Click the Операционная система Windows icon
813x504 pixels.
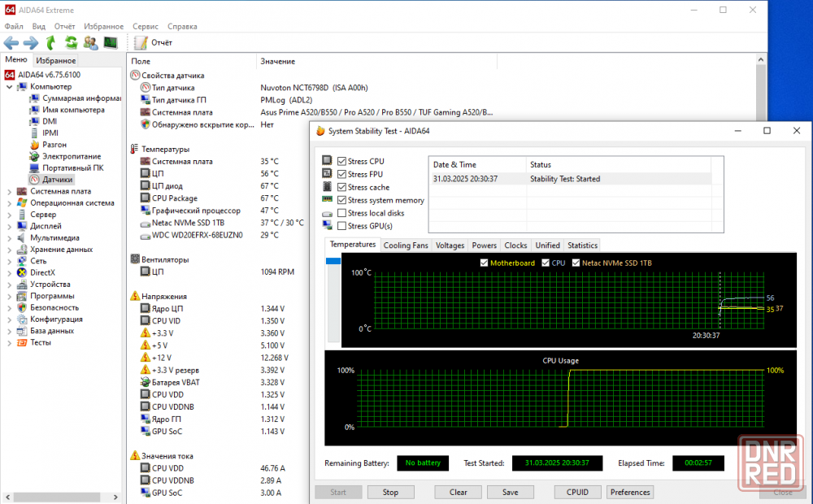tap(22, 202)
